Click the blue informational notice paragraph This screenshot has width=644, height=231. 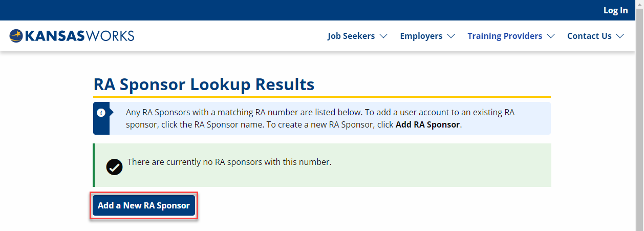320,118
